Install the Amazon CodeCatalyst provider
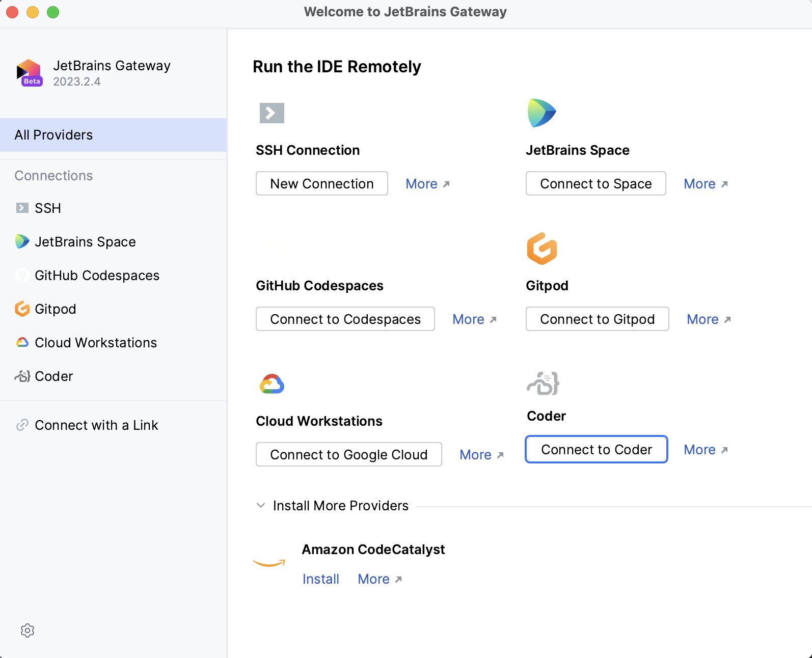 [320, 579]
